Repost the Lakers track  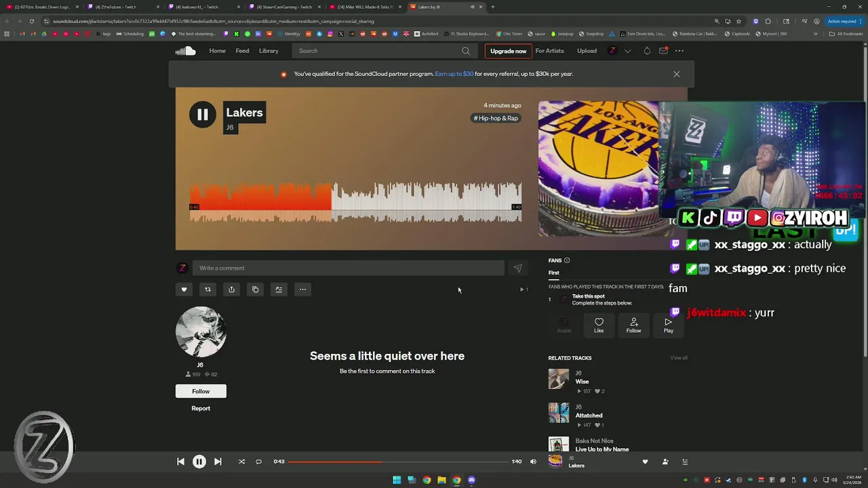click(x=208, y=289)
